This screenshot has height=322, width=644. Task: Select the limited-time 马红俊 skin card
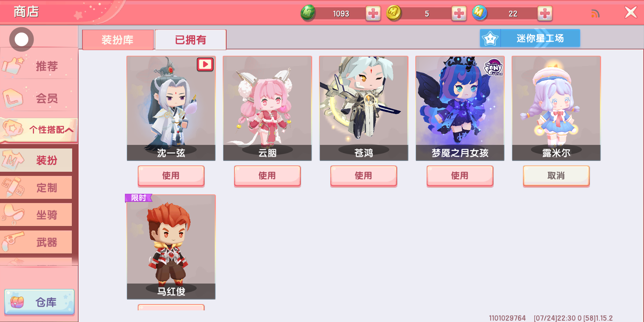pyautogui.click(x=171, y=247)
